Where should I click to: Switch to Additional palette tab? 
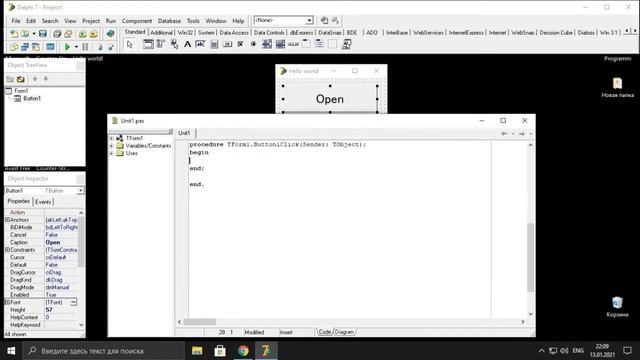pos(161,33)
